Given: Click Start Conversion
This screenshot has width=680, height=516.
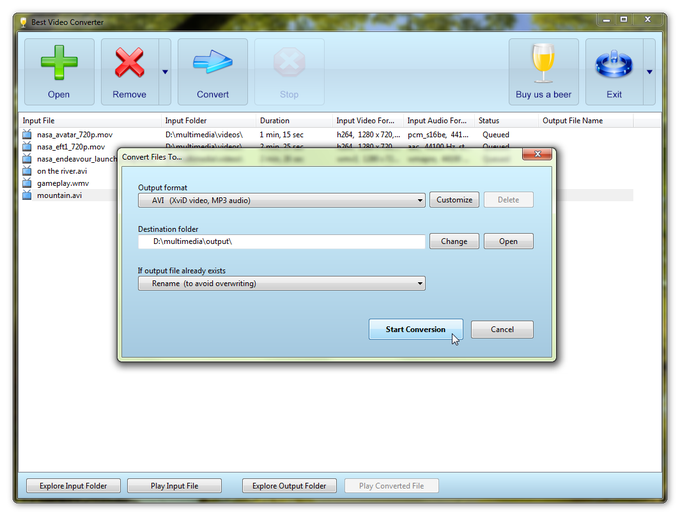Looking at the screenshot, I should pyautogui.click(x=415, y=330).
